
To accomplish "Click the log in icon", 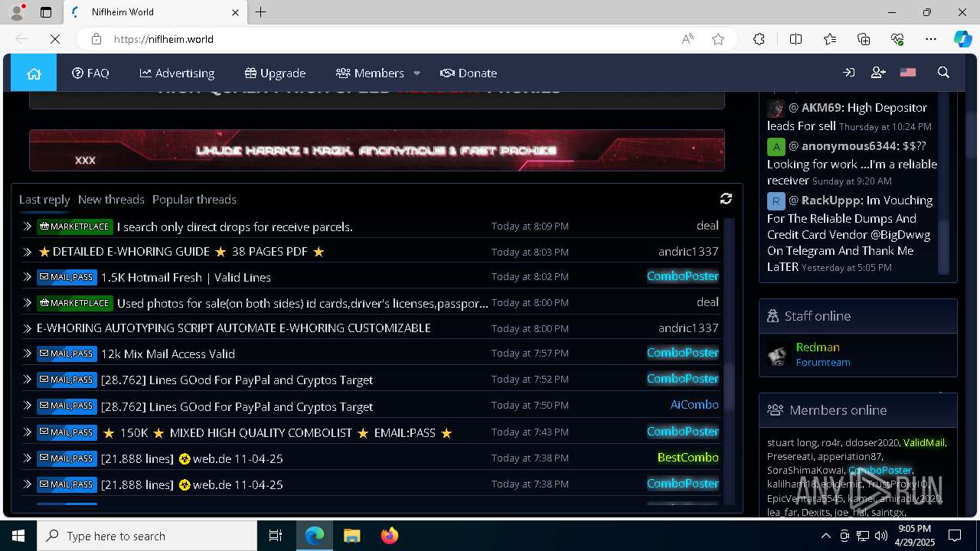I will (848, 73).
